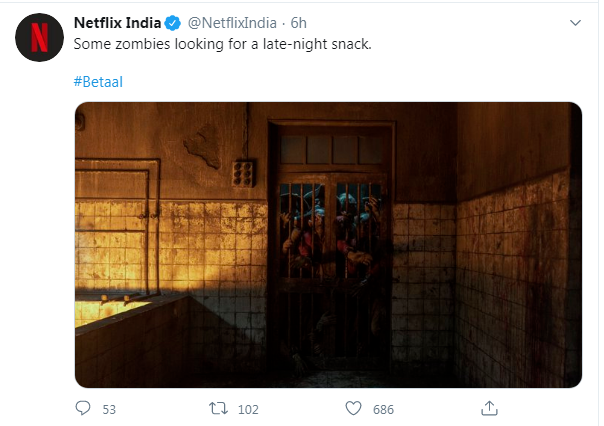This screenshot has height=426, width=604.
Task: Like the tweet with the heart icon
Action: [352, 408]
